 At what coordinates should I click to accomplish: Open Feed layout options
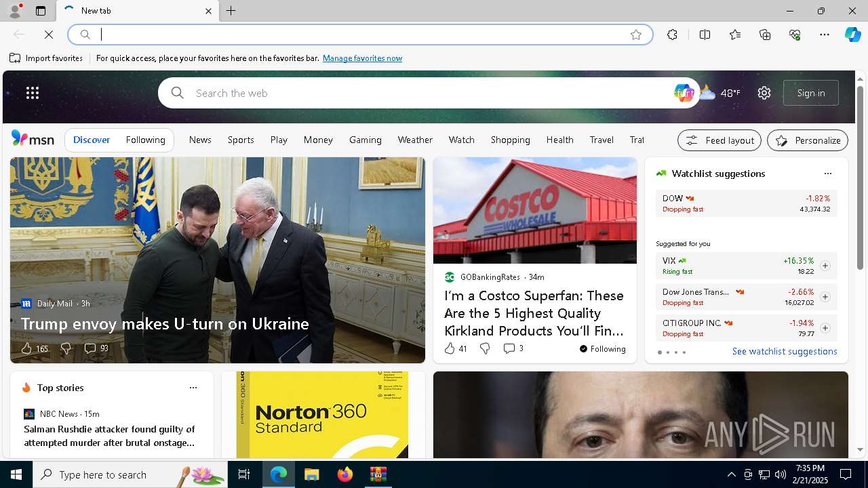tap(719, 140)
